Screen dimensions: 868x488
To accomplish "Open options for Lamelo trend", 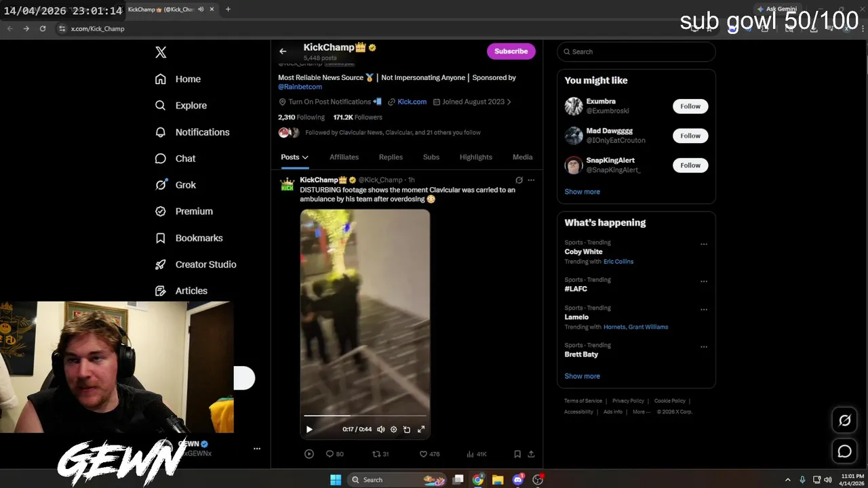I will pyautogui.click(x=704, y=310).
